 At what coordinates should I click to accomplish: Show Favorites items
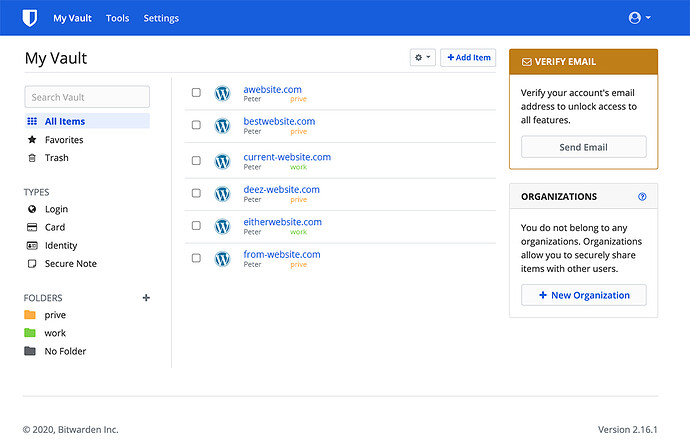(x=64, y=140)
